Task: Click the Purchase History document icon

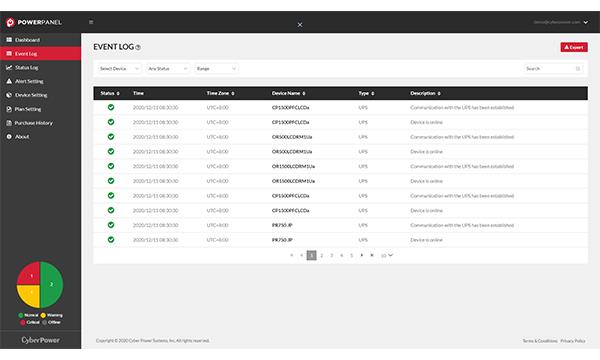Action: coord(9,123)
